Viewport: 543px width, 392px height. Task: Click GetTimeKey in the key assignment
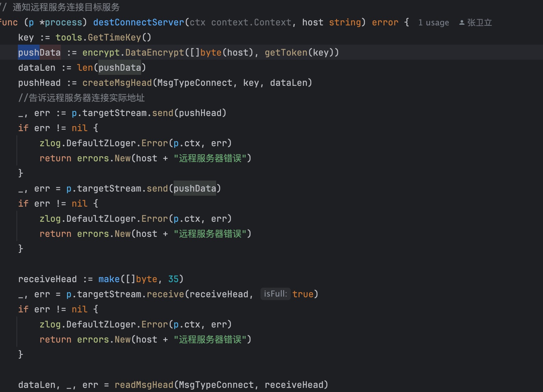click(x=114, y=37)
